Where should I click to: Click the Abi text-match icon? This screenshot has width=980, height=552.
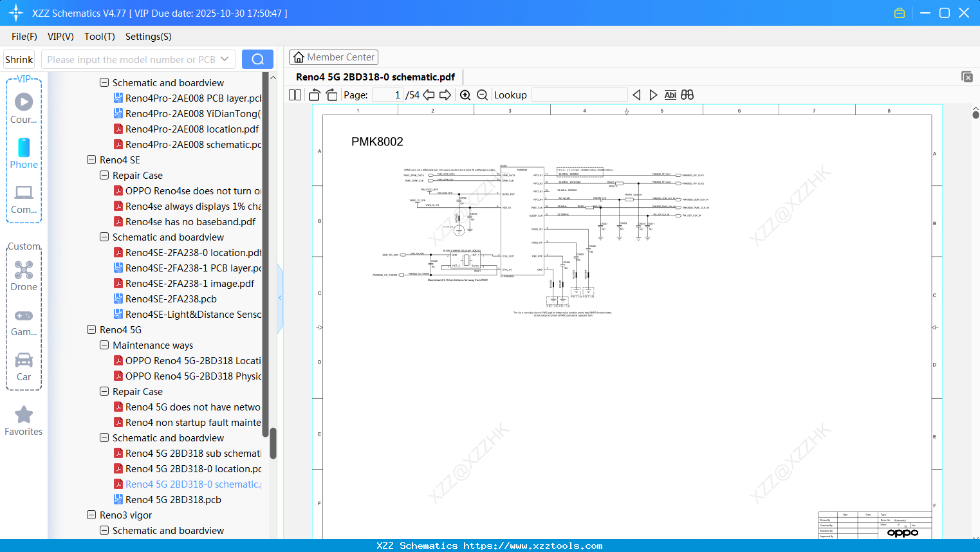670,95
